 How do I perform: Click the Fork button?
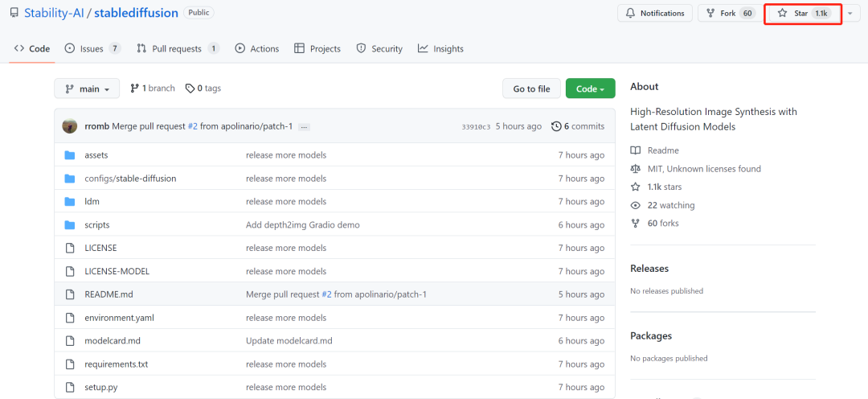point(730,14)
